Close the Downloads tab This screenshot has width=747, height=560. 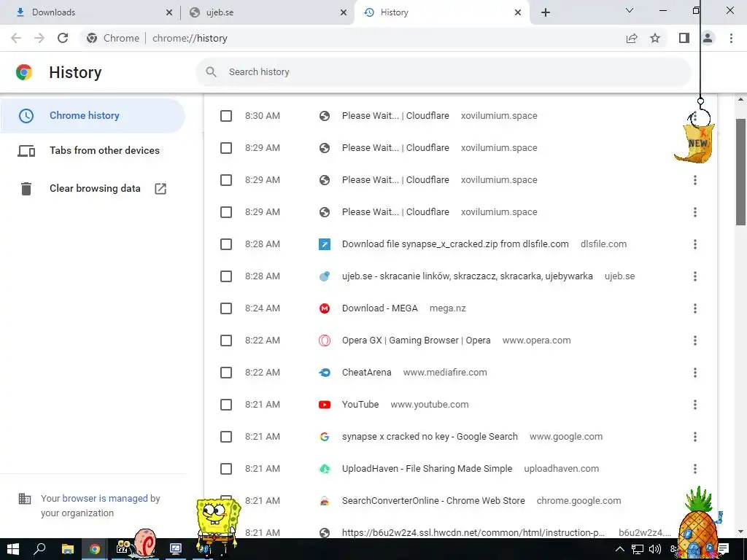169,12
